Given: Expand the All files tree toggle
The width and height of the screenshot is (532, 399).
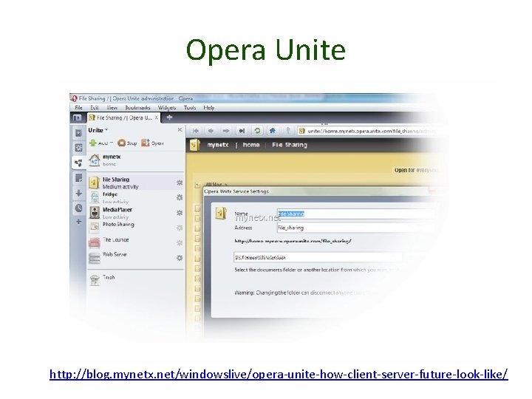Looking at the screenshot, I should point(197,185).
